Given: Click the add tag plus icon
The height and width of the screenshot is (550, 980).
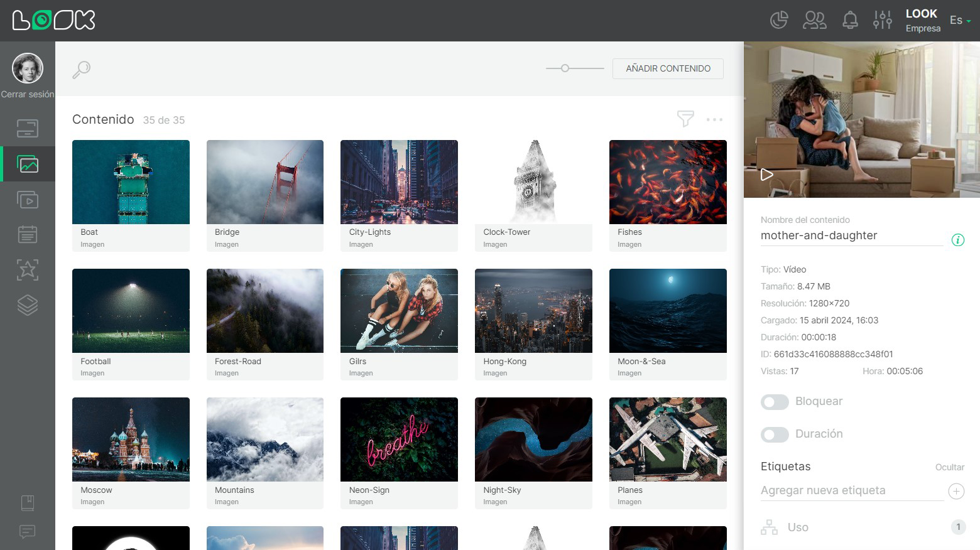Looking at the screenshot, I should [956, 491].
